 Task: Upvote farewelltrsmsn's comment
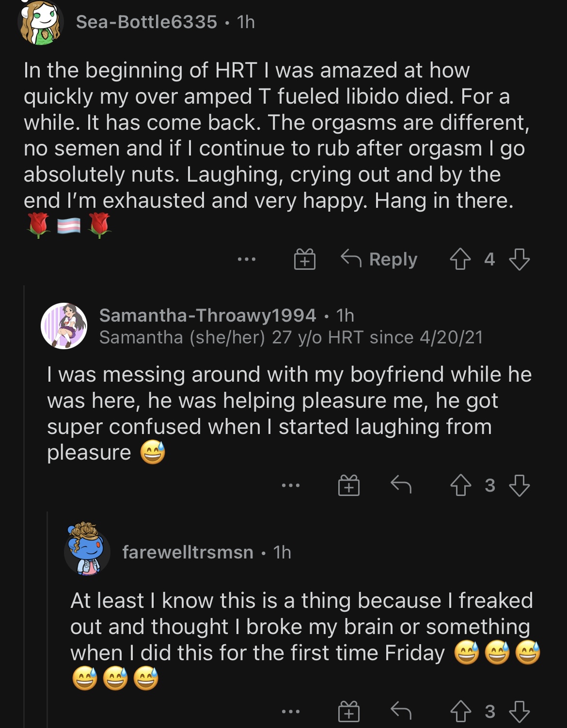(460, 712)
